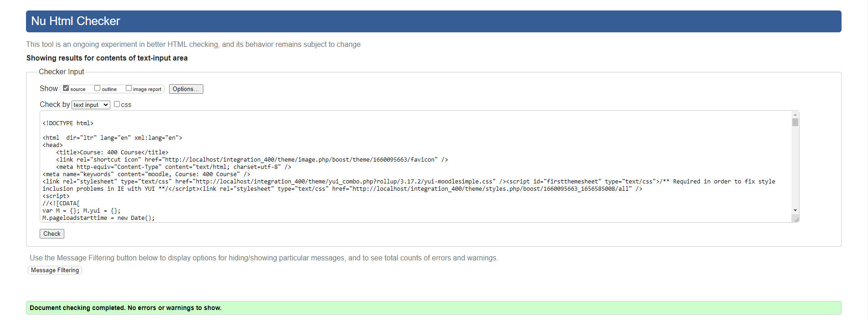Tick the css checkbox
Image resolution: width=868 pixels, height=320 pixels.
click(x=117, y=104)
